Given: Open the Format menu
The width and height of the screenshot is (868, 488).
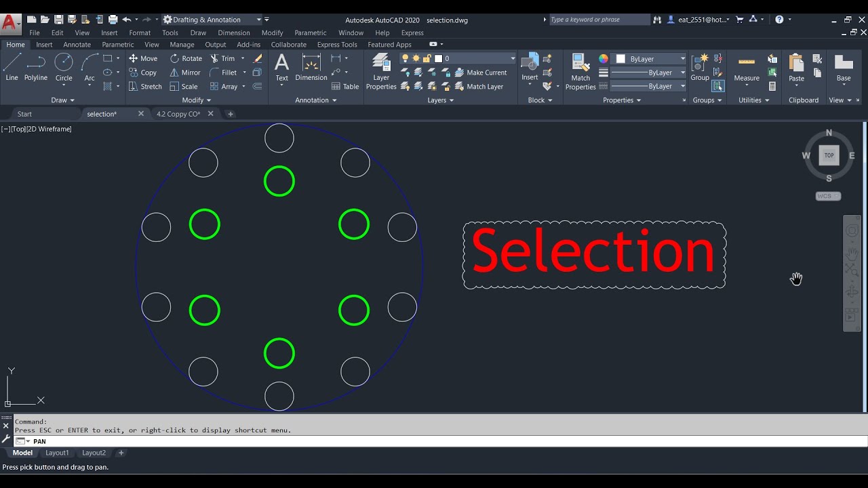Looking at the screenshot, I should coord(140,33).
